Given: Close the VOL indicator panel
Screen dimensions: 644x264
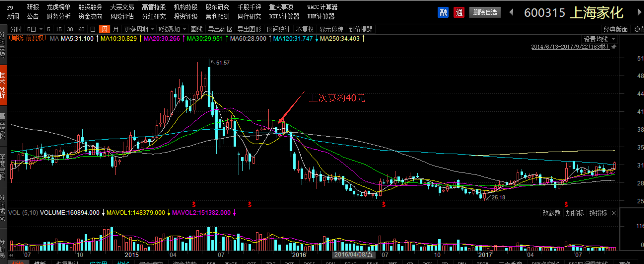Looking at the screenshot, I should pyautogui.click(x=614, y=213).
